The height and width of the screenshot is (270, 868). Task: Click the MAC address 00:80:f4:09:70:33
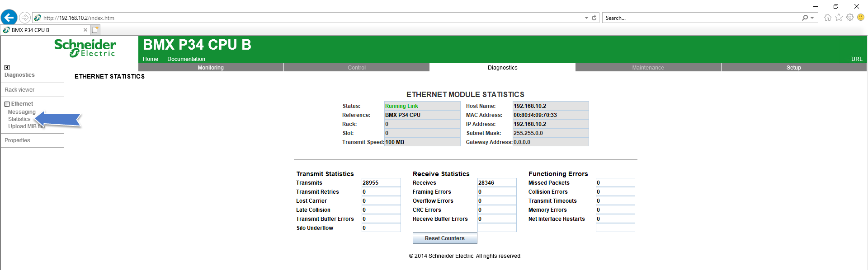coord(551,115)
